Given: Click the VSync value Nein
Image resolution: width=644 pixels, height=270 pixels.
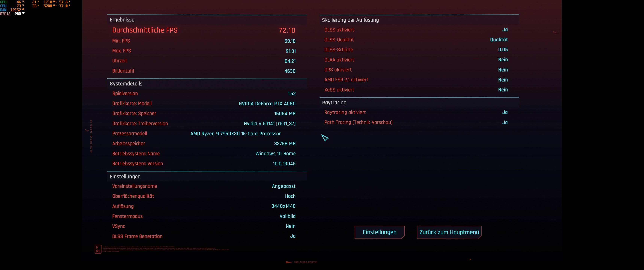Looking at the screenshot, I should pos(291,226).
